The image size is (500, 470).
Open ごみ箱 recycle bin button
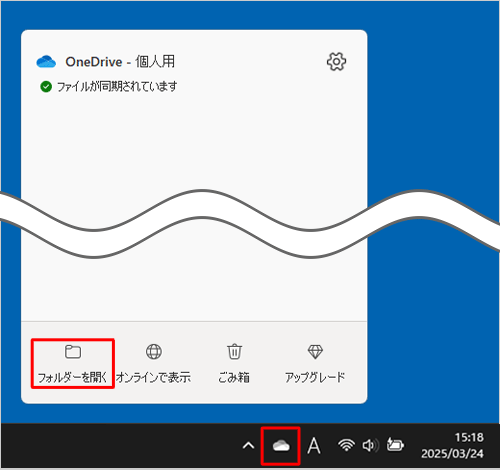[x=234, y=363]
